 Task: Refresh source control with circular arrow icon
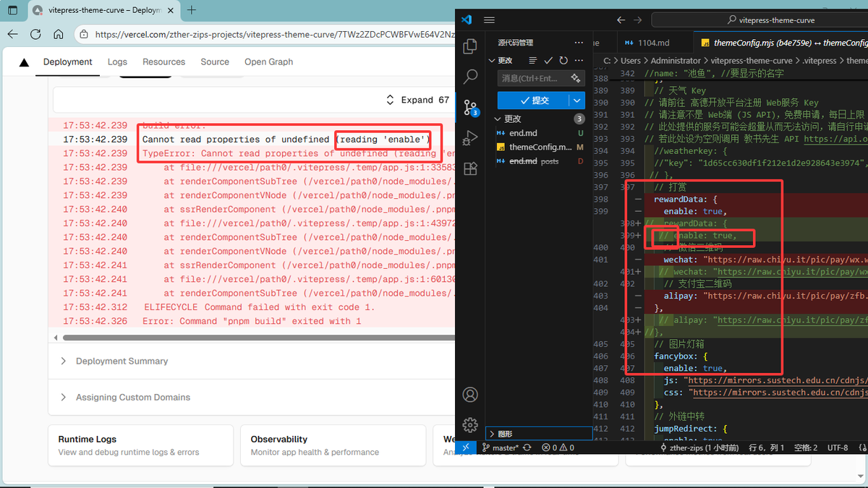(563, 61)
